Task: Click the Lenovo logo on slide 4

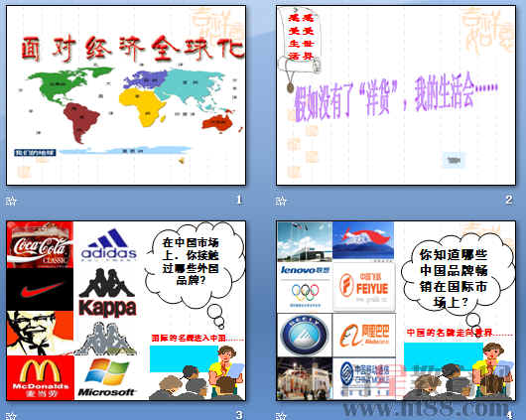Action: coord(305,270)
